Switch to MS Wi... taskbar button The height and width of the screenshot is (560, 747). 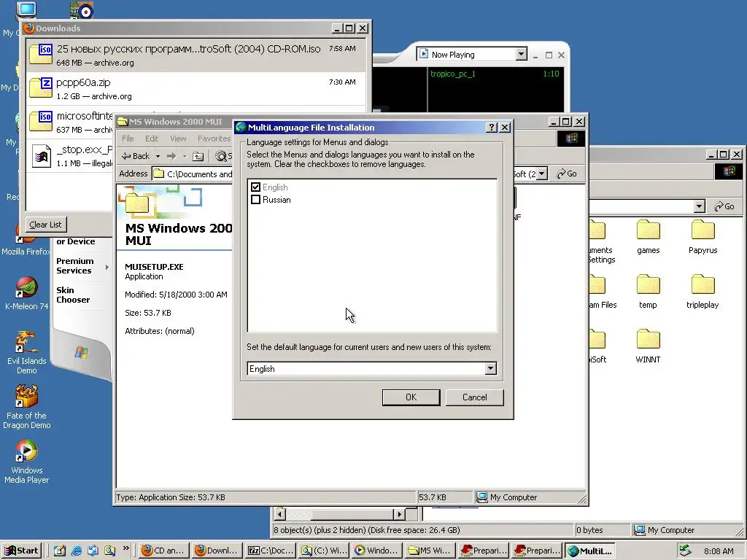(431, 551)
